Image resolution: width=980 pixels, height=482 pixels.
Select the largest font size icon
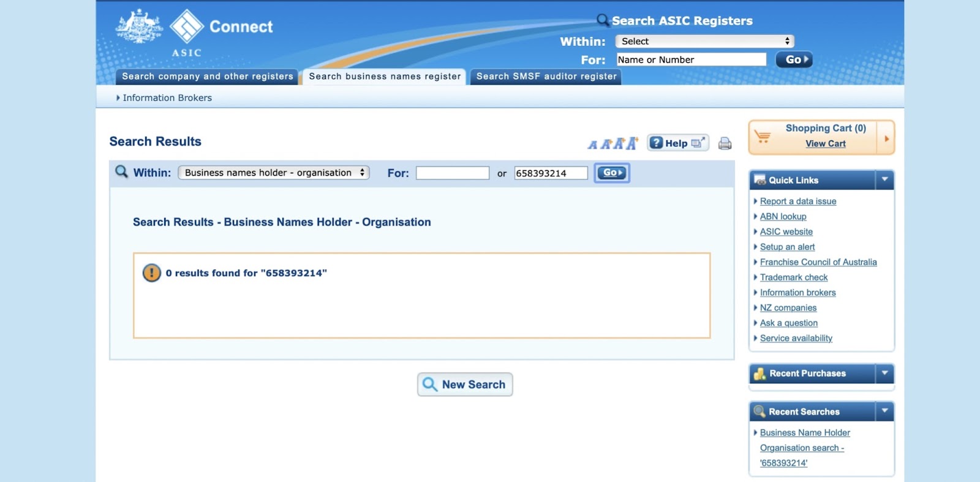pyautogui.click(x=632, y=143)
